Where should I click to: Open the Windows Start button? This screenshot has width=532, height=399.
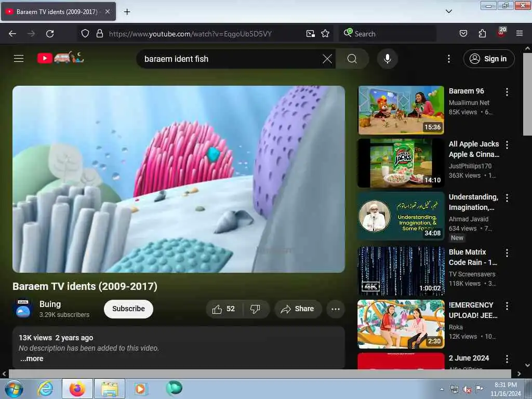click(x=14, y=389)
